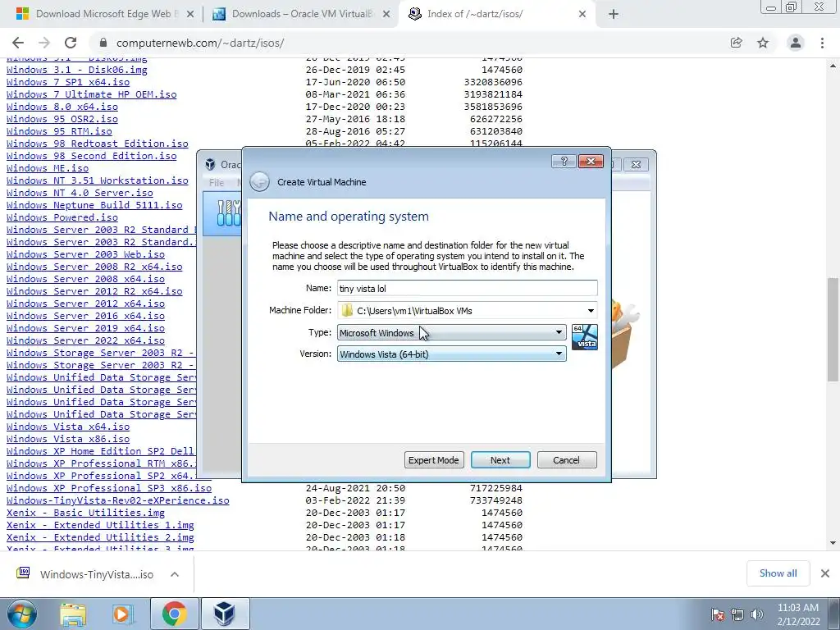Viewport: 840px width, 630px height.
Task: Open Windows 98 Second Edition.iso link
Action: (x=92, y=156)
